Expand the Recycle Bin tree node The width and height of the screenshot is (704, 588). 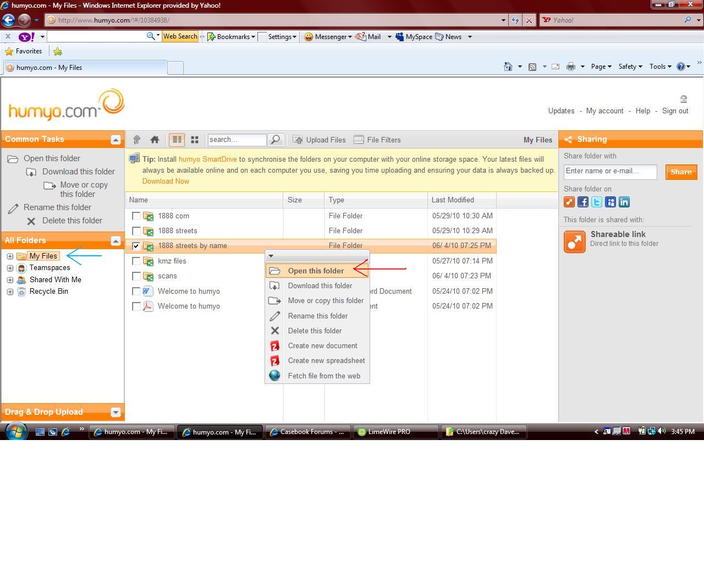click(x=10, y=292)
